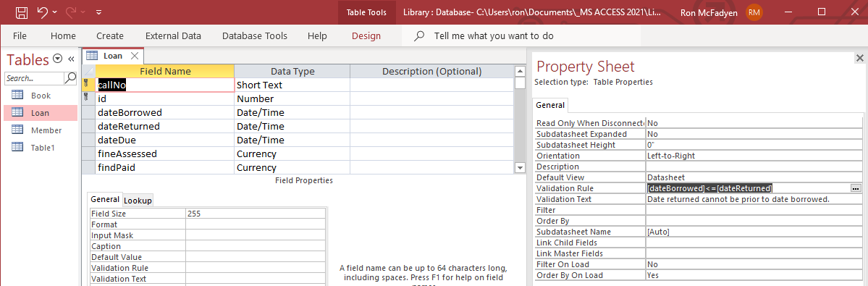Click Filter On Load No value
Viewport: 868px width, 286px height.
[754, 264]
